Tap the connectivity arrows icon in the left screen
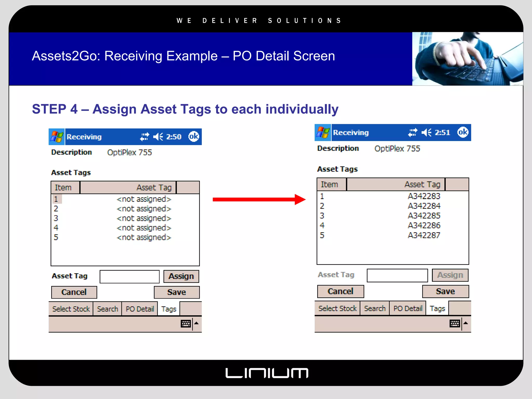 coord(145,137)
